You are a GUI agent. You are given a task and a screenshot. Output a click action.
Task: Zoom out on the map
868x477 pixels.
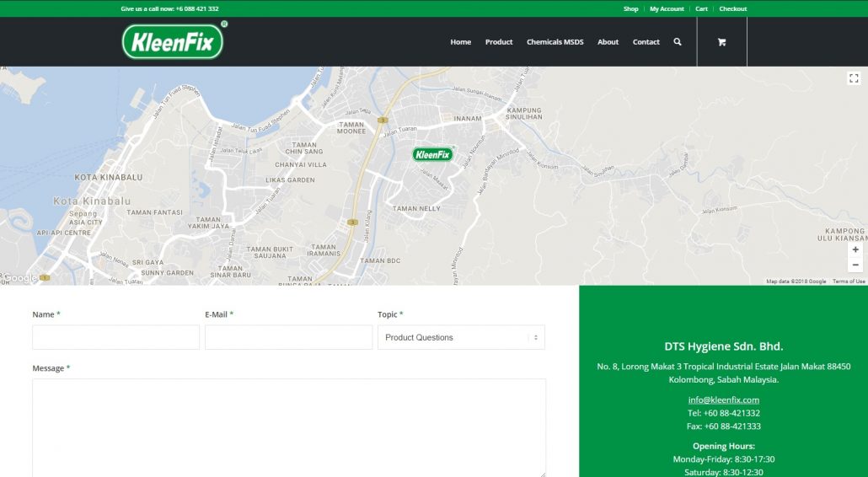pyautogui.click(x=855, y=265)
